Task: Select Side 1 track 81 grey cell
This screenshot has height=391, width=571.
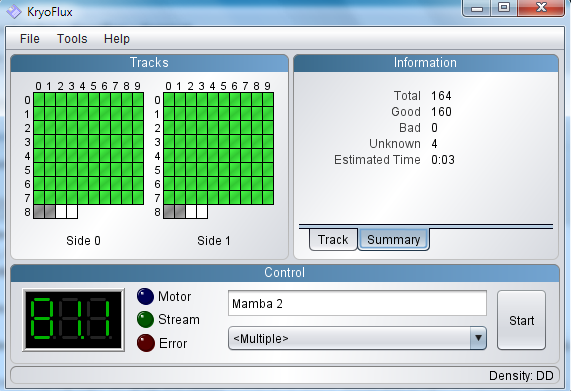Action: pos(180,212)
